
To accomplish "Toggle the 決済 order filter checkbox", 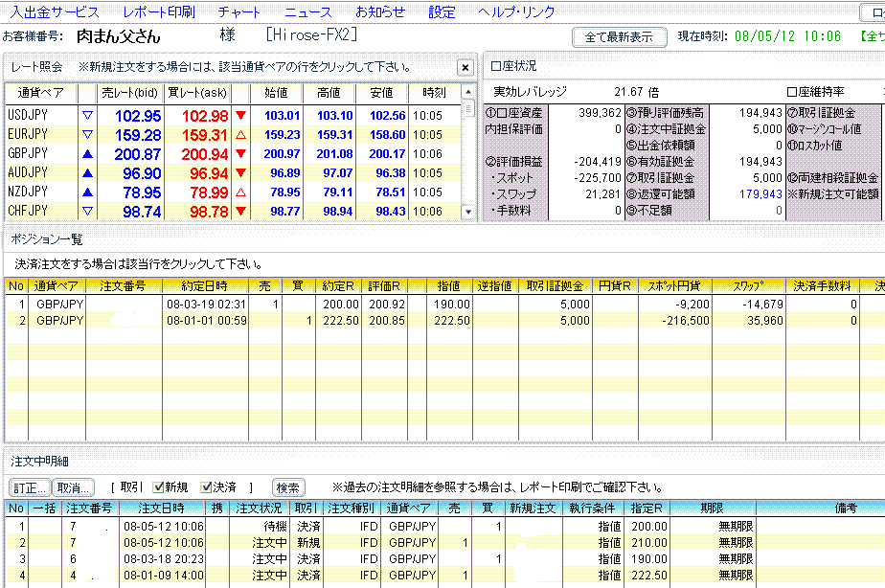I will (207, 486).
